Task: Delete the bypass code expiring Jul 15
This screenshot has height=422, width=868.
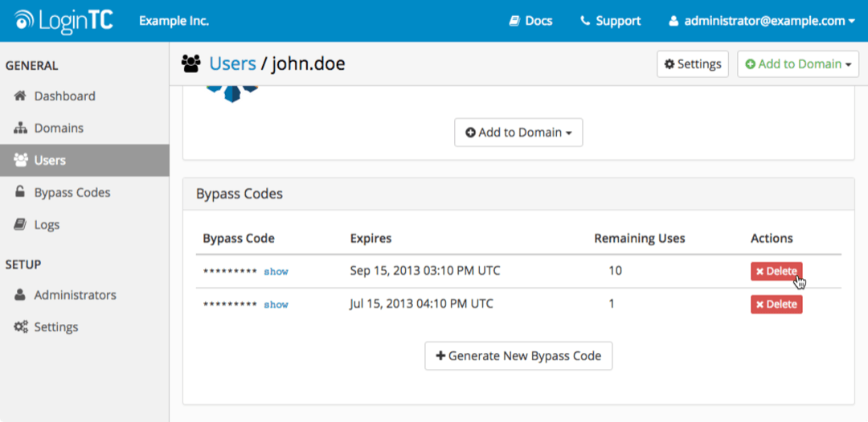Action: click(776, 304)
